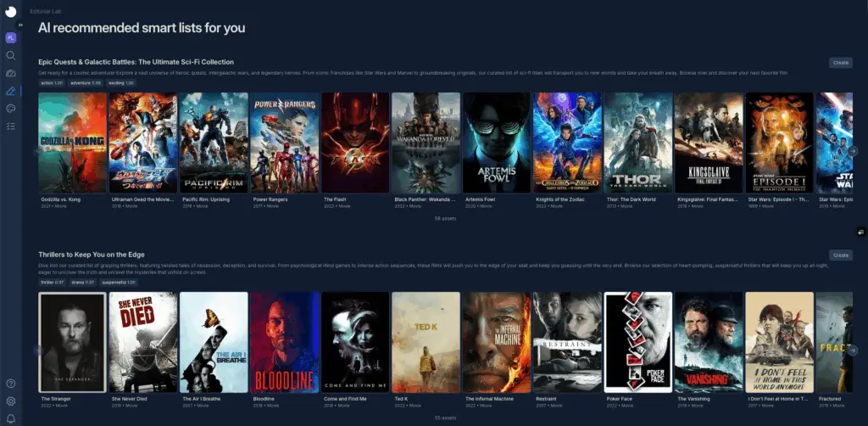Select the Editorial Lab pencil icon
This screenshot has width=868, height=426.
pyautogui.click(x=10, y=91)
